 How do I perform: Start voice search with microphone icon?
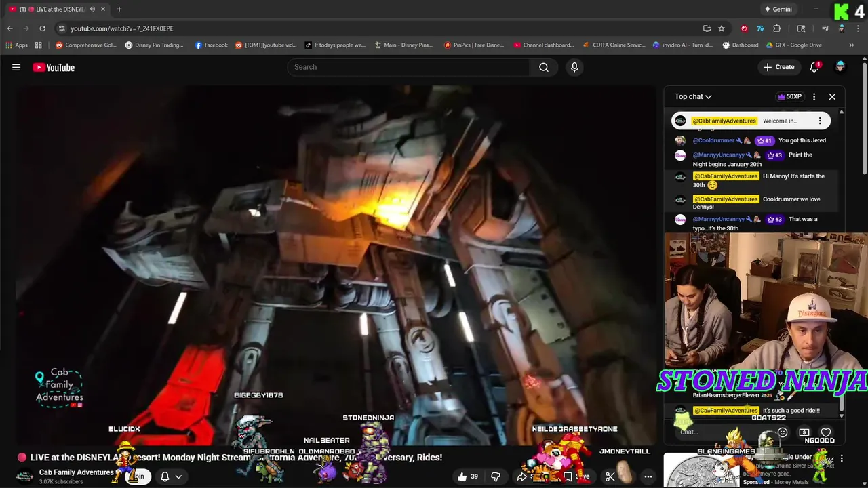(x=574, y=67)
